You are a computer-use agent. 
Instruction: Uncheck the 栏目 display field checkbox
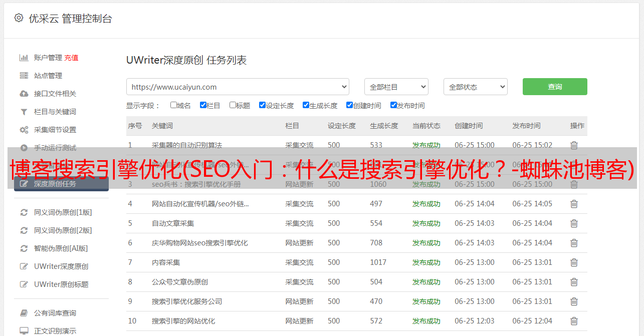coord(203,105)
